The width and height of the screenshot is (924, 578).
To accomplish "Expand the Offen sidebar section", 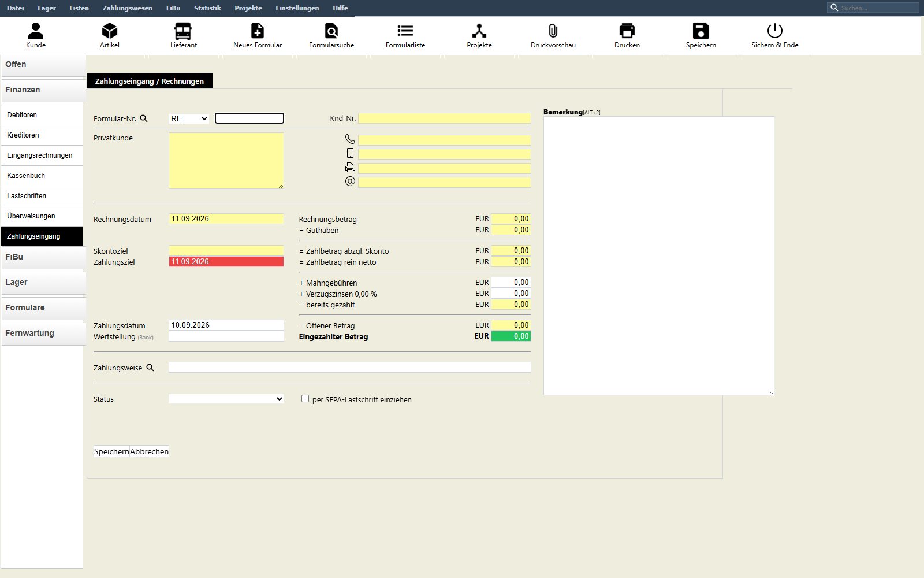I will pos(43,65).
